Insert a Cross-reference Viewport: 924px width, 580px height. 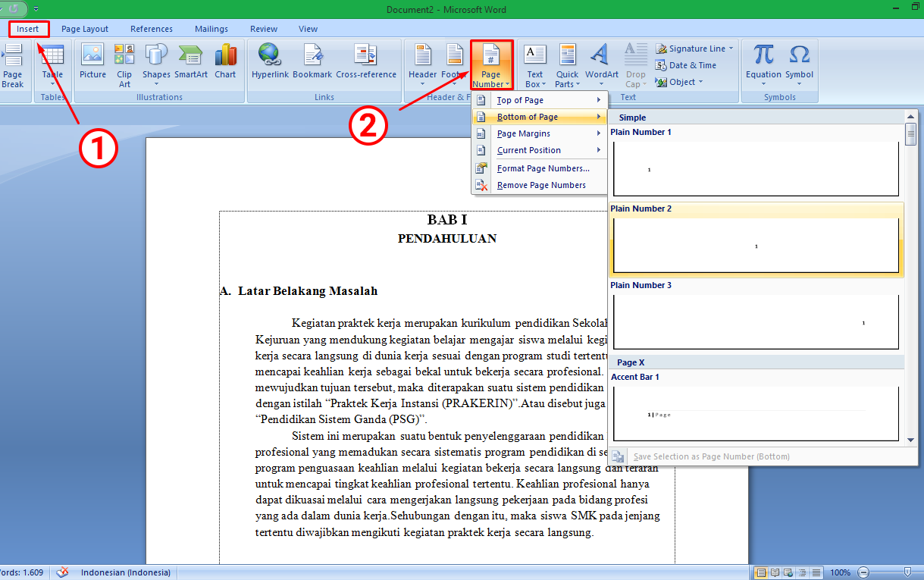coord(366,62)
